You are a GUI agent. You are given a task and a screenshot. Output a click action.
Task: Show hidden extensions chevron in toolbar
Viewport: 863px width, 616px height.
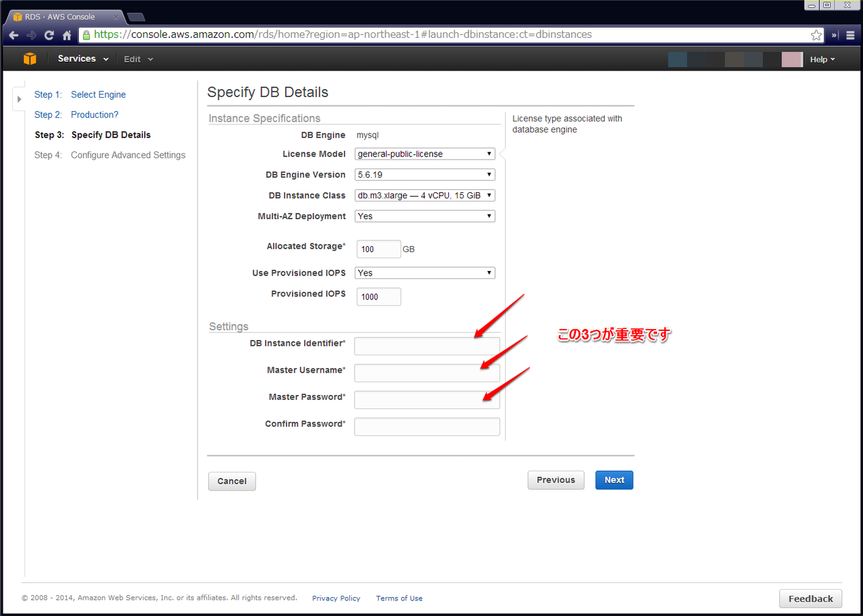pos(835,35)
